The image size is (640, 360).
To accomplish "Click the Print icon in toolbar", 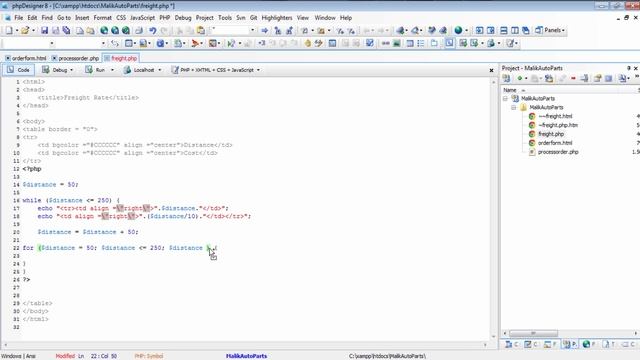I will [x=139, y=30].
